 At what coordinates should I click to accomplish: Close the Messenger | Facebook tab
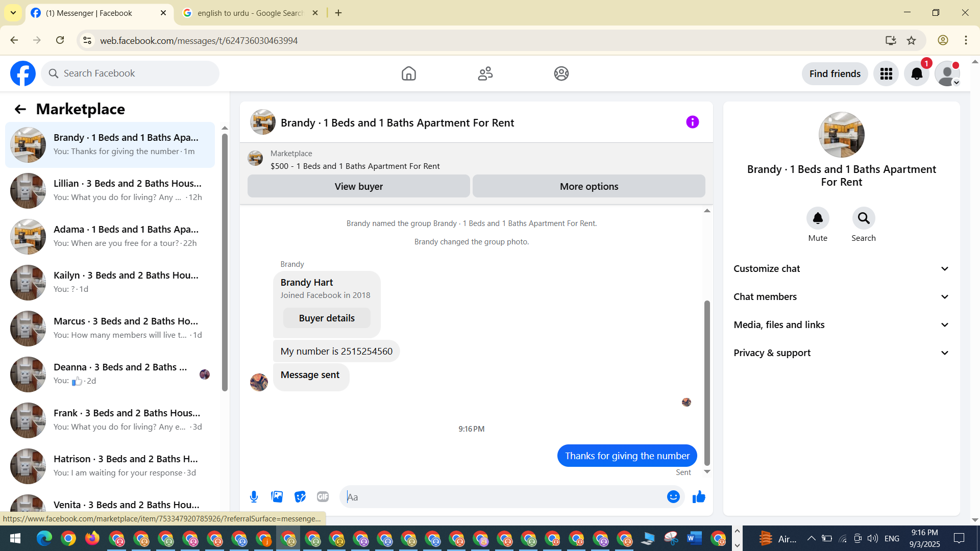click(x=163, y=13)
